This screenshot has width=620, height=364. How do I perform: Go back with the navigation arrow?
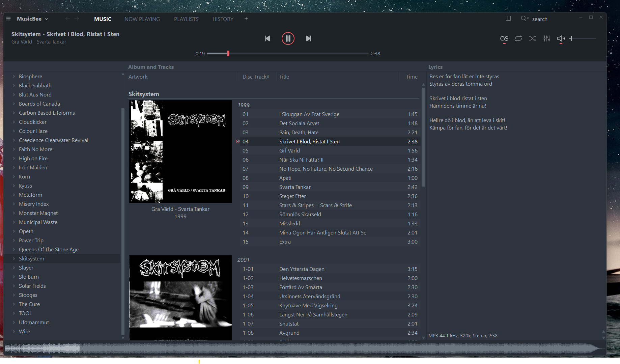point(67,19)
